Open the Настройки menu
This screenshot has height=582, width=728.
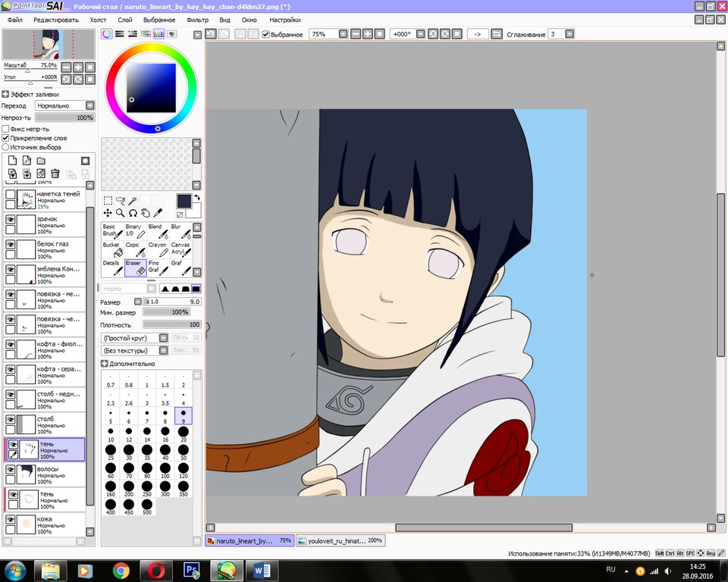coord(285,20)
